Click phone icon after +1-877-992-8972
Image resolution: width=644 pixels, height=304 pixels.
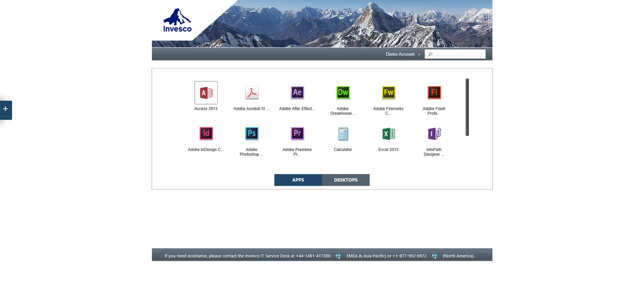tap(434, 256)
